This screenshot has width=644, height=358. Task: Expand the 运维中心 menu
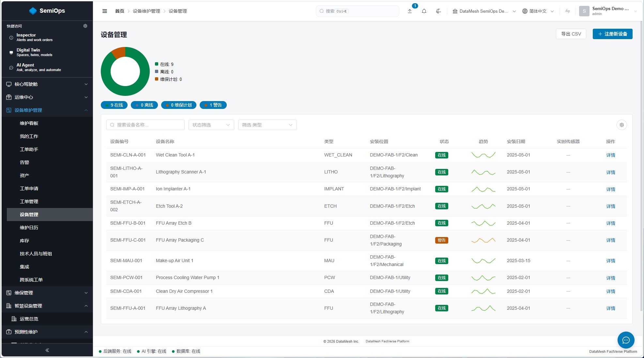47,97
